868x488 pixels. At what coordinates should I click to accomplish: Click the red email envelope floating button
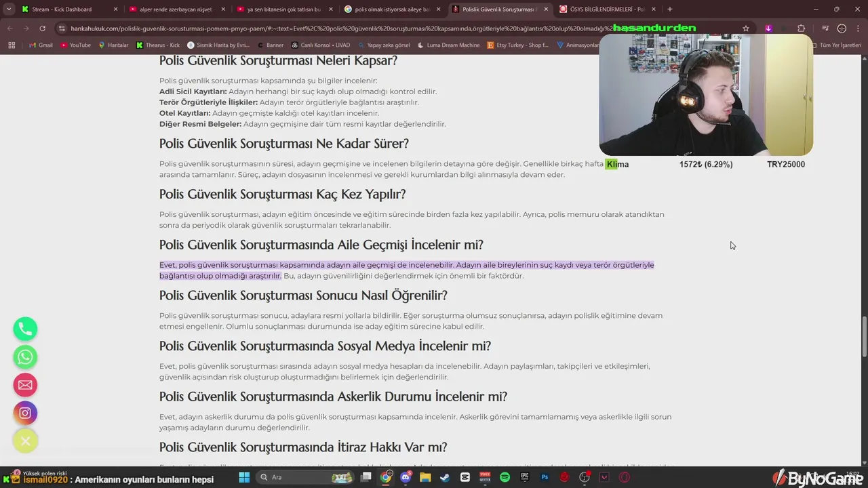click(25, 385)
